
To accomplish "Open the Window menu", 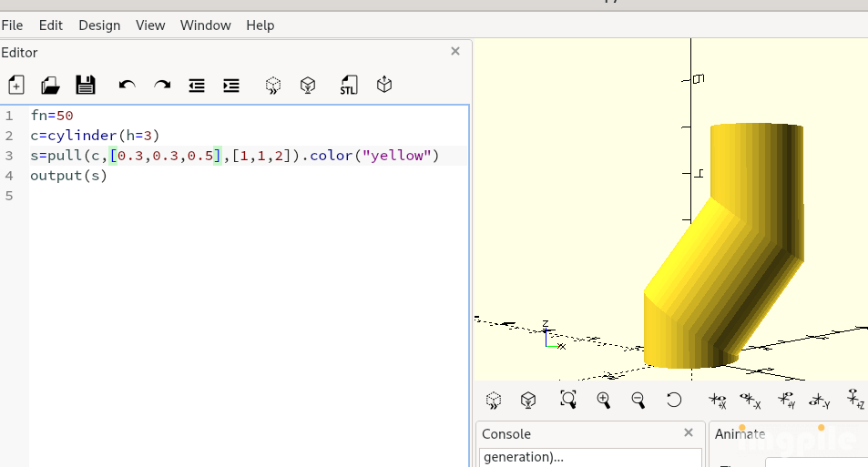I will (205, 25).
